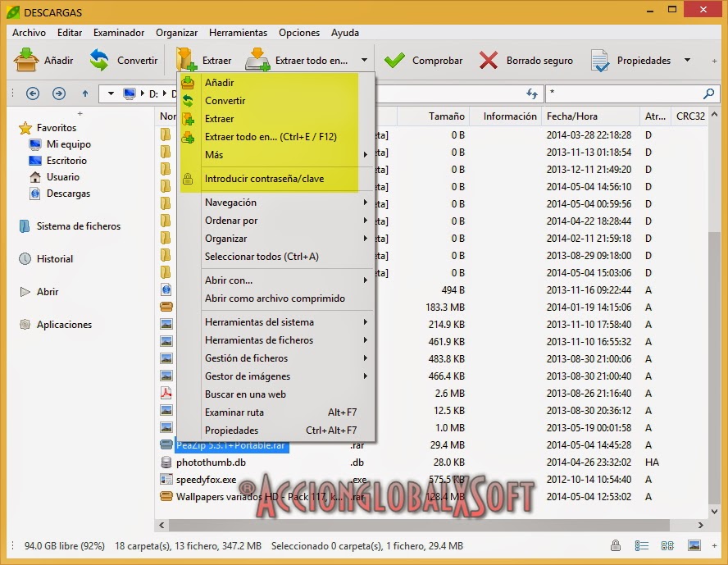The height and width of the screenshot is (565, 728).
Task: Select the Wallpapers variados HD rar file
Action: [259, 497]
